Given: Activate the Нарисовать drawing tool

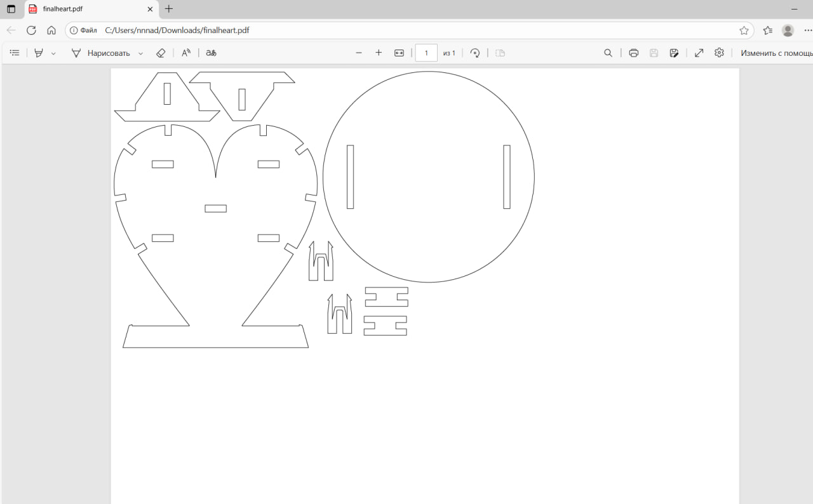Looking at the screenshot, I should click(100, 53).
